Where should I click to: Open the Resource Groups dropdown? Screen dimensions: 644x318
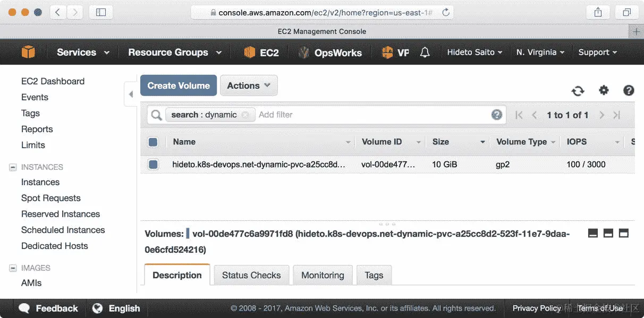175,52
